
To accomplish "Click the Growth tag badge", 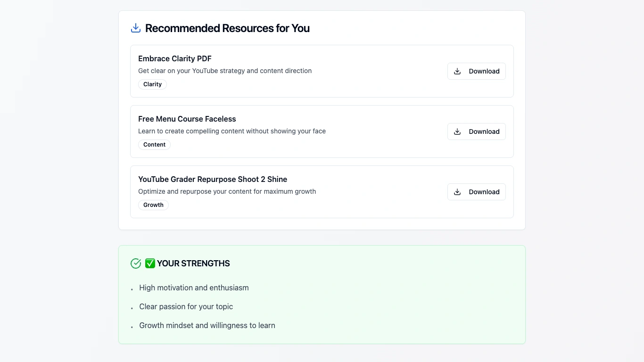I will (x=153, y=205).
